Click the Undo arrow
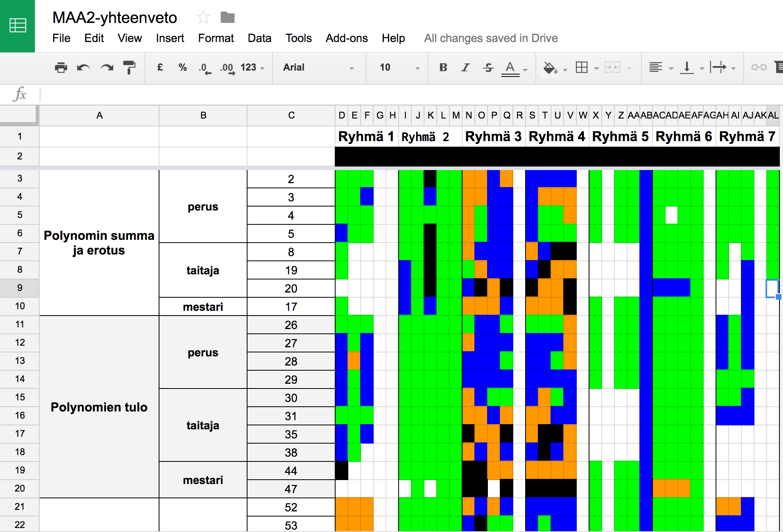This screenshot has width=783, height=532. tap(83, 68)
